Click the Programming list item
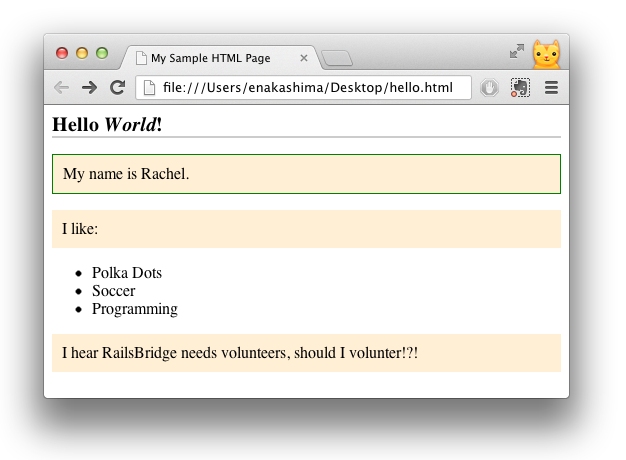The width and height of the screenshot is (626, 460). coord(134,309)
